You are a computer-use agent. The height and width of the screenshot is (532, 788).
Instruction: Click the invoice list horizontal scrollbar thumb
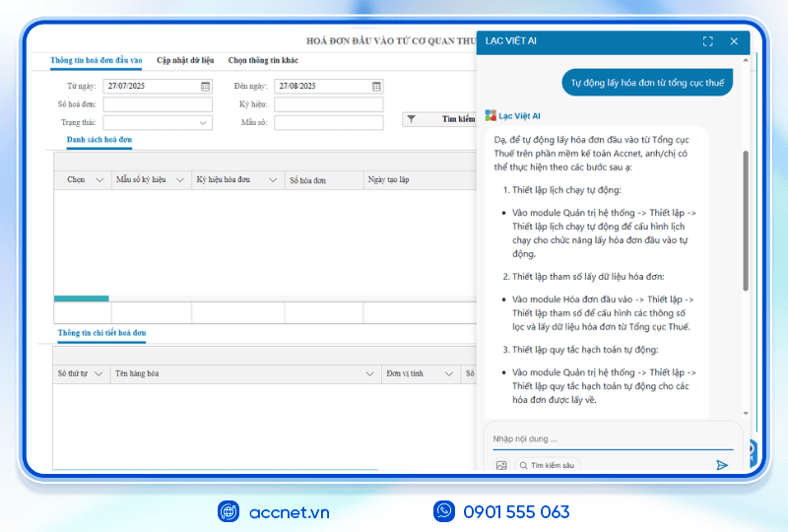tap(82, 299)
